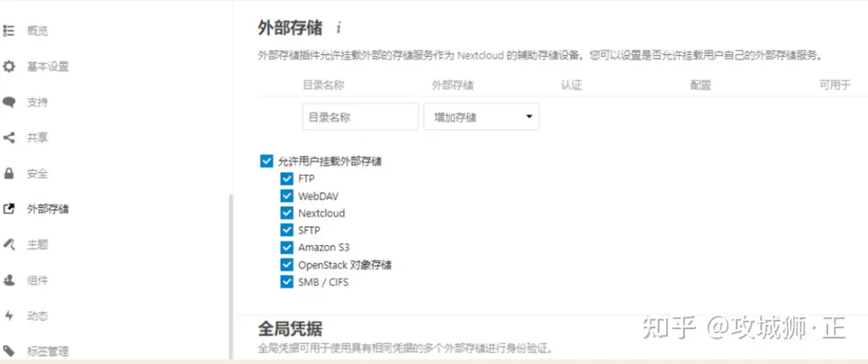This screenshot has height=364, width=868.
Task: Click the 目录名称 input field
Action: (359, 117)
